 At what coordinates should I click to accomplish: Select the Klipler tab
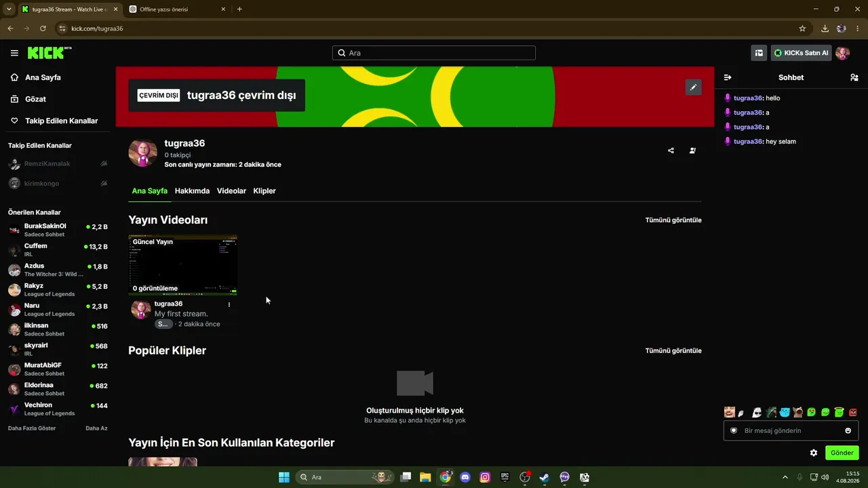pyautogui.click(x=264, y=191)
